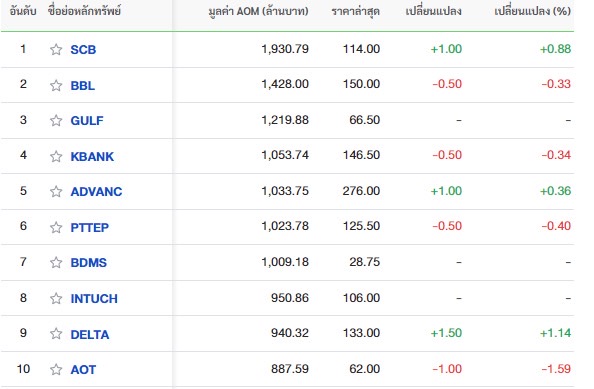This screenshot has width=594, height=389.
Task: Click the ชื่อย่อหลักทรัพย์ column header
Action: tap(84, 11)
